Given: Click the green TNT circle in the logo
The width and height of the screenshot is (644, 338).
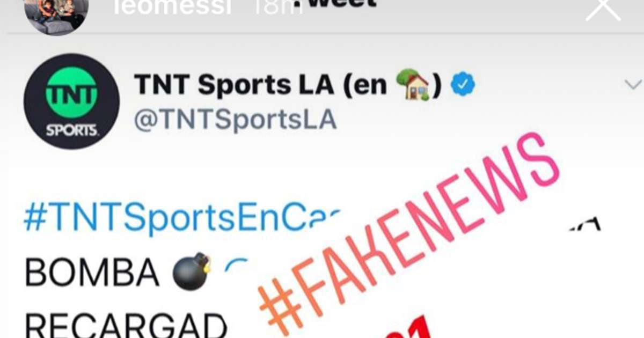Looking at the screenshot, I should pos(71,93).
